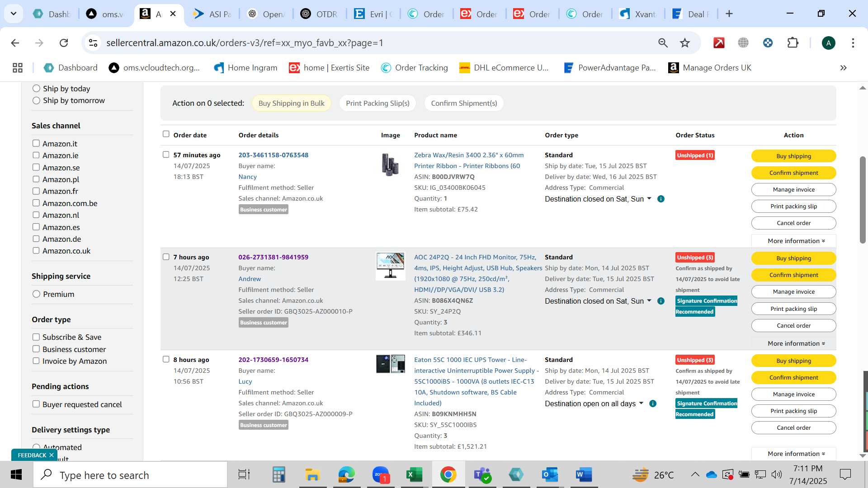Viewport: 868px width, 488px height.
Task: Click the zoom magnifier icon in address bar
Action: pyautogui.click(x=663, y=43)
